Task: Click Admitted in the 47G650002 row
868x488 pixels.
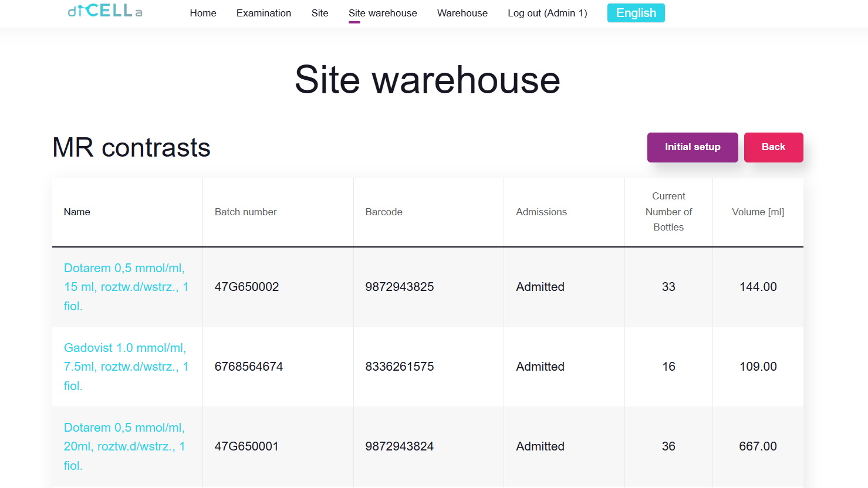Action: click(x=540, y=287)
